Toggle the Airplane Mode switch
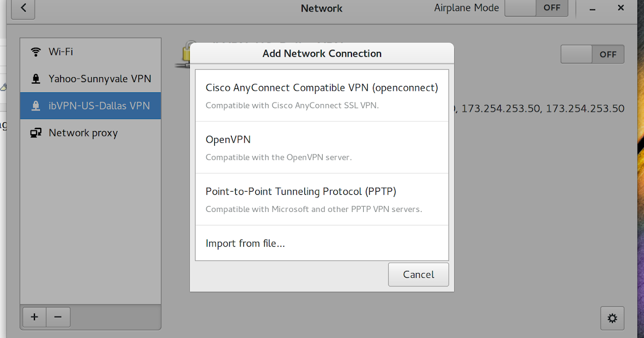Screen dimensions: 644x338 [x=536, y=8]
